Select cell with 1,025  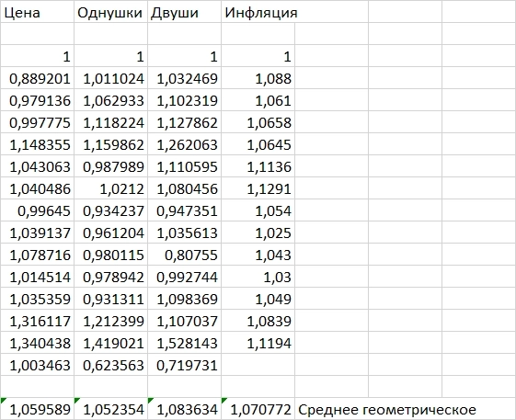(x=258, y=233)
